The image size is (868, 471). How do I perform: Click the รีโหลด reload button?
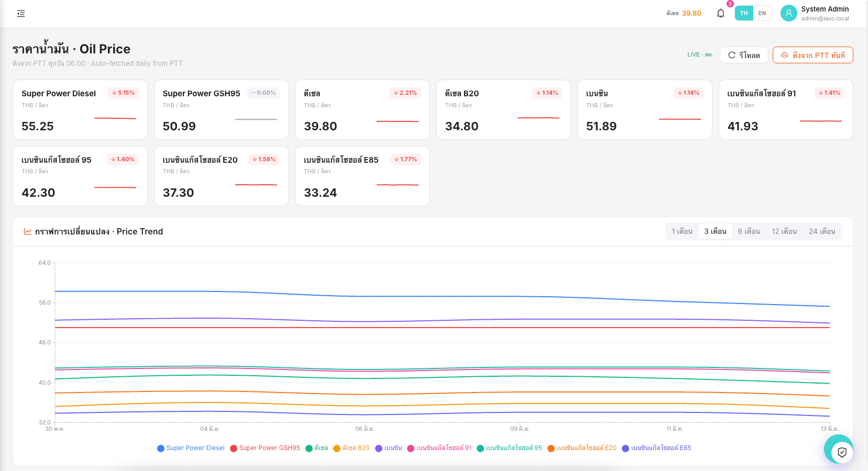pyautogui.click(x=744, y=55)
